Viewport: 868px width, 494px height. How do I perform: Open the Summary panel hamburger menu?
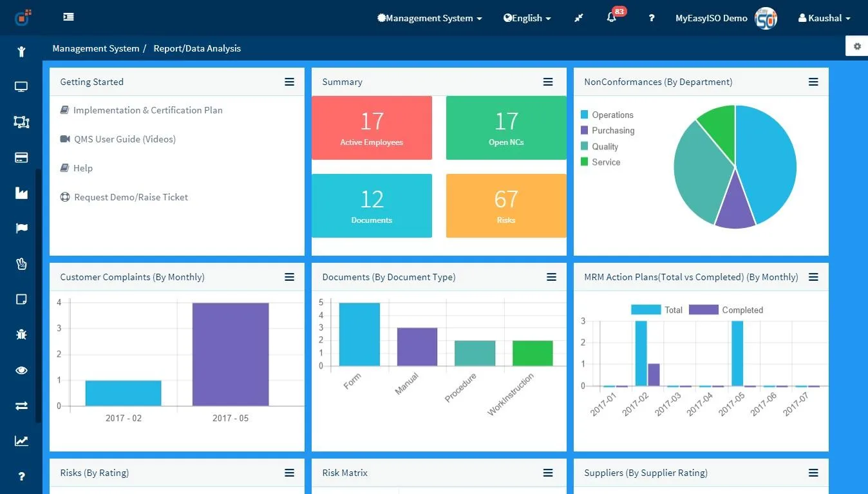coord(548,82)
